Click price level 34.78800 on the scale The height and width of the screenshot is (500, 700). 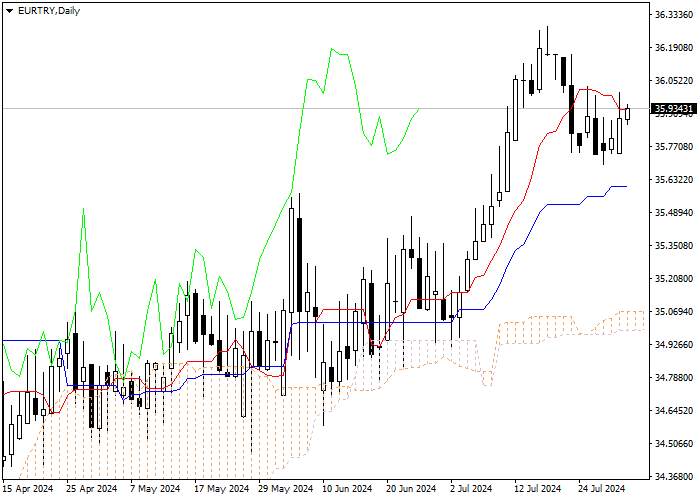(x=674, y=378)
